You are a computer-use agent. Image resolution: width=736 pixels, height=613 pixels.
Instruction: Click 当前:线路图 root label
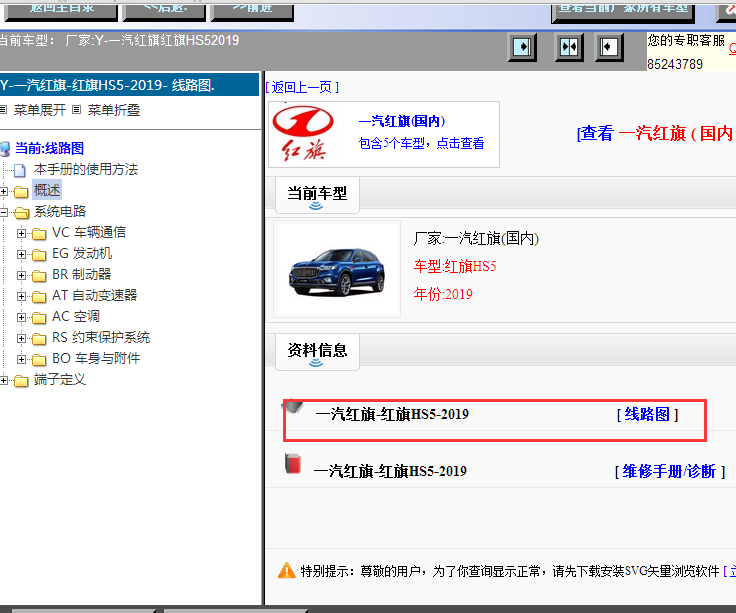[x=49, y=149]
